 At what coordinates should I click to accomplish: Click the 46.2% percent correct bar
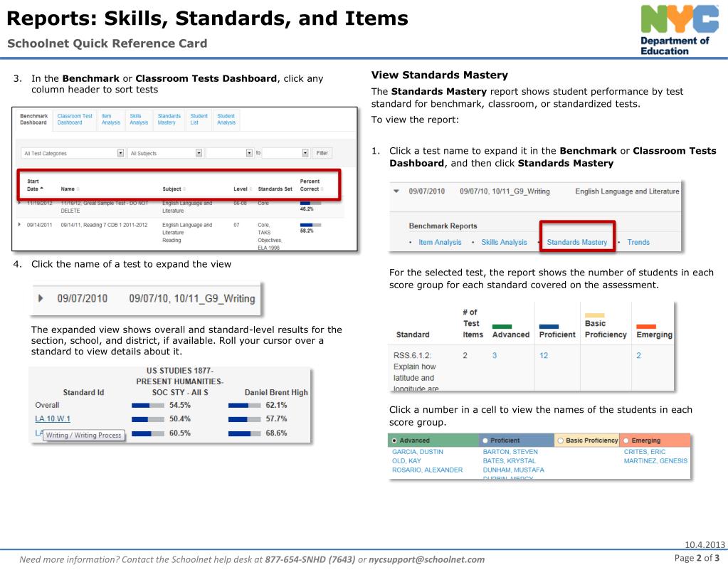[310, 204]
